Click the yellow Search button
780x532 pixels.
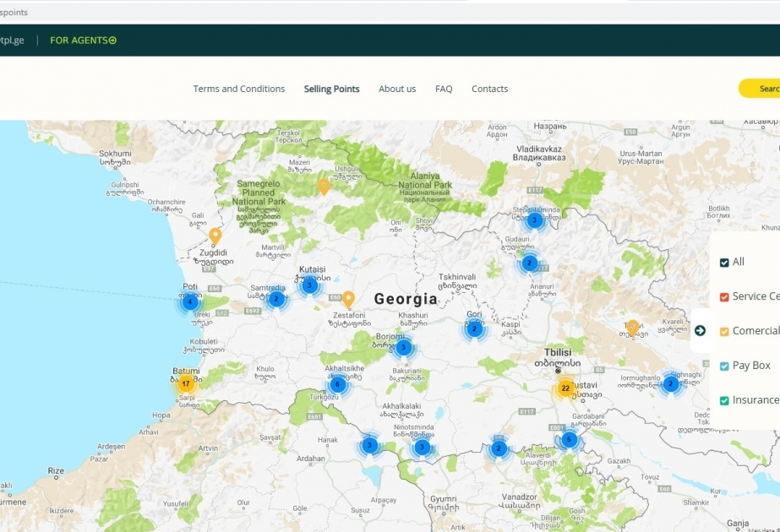tap(760, 89)
